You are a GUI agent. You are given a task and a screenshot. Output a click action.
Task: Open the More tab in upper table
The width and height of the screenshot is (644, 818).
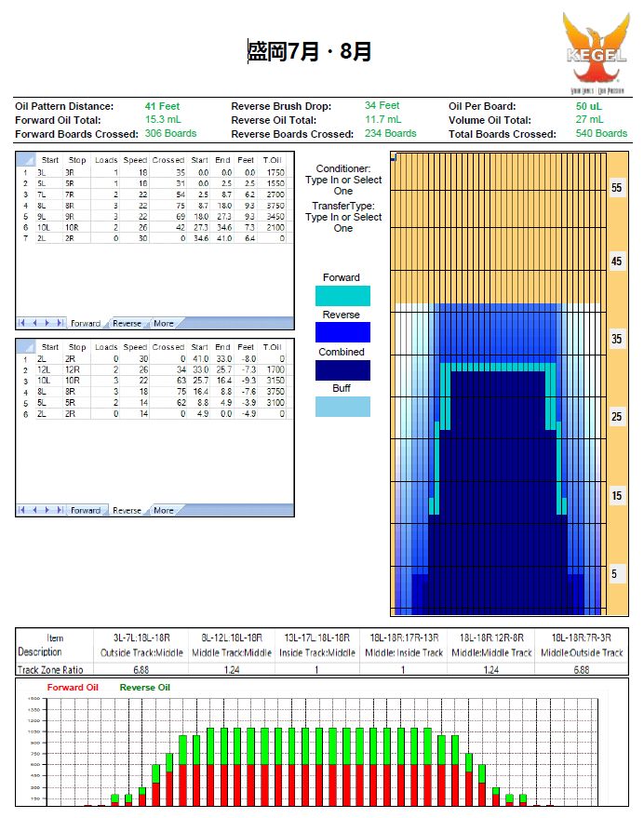click(x=164, y=324)
